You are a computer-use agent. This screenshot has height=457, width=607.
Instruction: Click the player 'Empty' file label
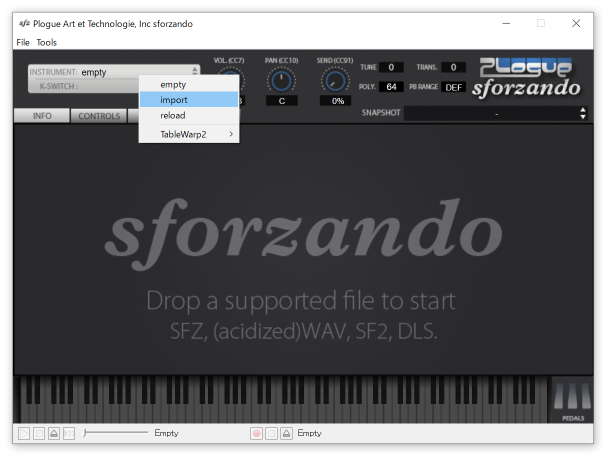pos(166,433)
